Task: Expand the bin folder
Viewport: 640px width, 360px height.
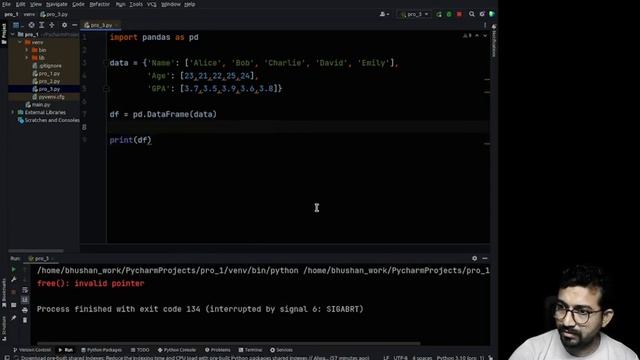Action: (x=27, y=50)
